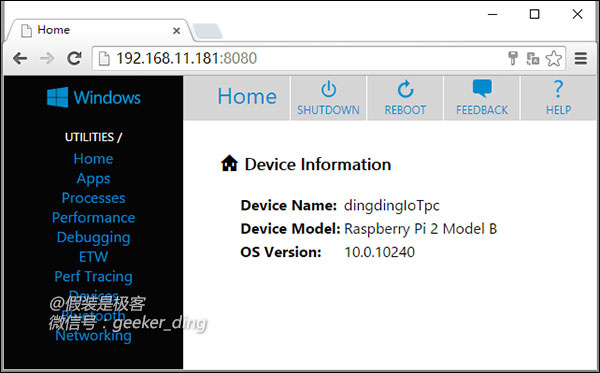This screenshot has width=600, height=373.
Task: Close the Home browser tab
Action: pyautogui.click(x=176, y=31)
